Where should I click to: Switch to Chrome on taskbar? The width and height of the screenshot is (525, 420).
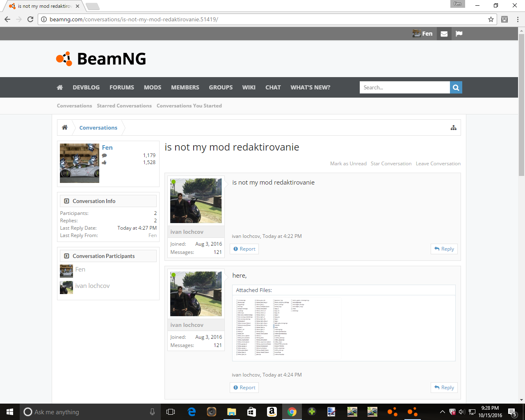click(x=292, y=412)
